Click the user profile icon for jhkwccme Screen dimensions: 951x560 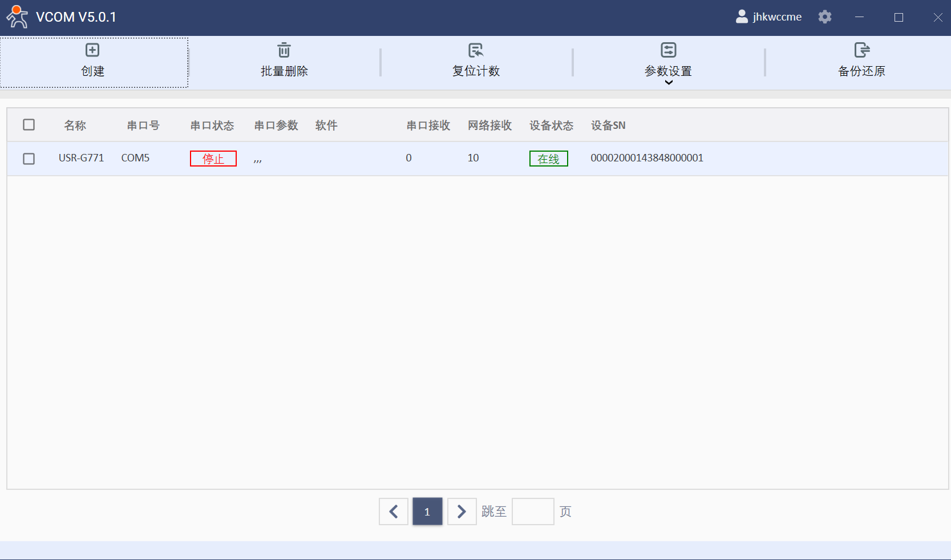[x=742, y=17]
